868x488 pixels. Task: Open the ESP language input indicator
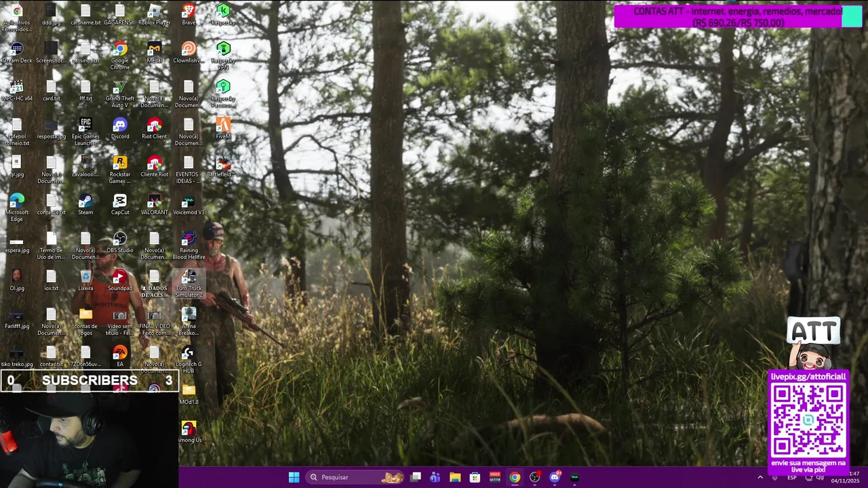click(x=792, y=478)
